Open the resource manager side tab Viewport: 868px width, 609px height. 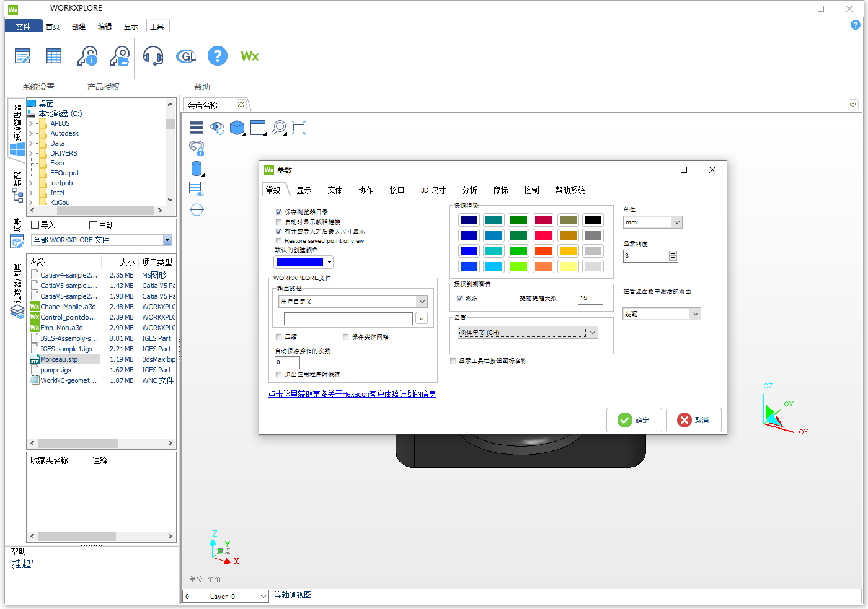click(17, 131)
